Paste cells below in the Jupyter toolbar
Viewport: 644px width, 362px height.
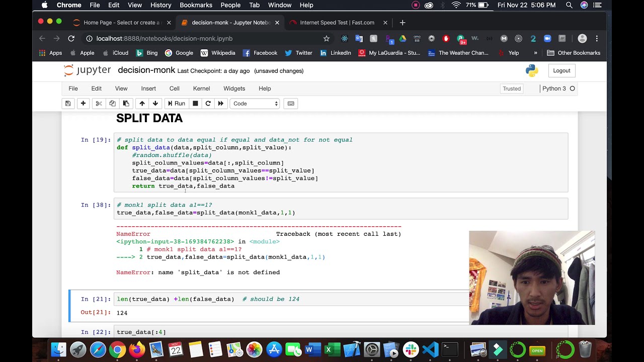(126, 104)
